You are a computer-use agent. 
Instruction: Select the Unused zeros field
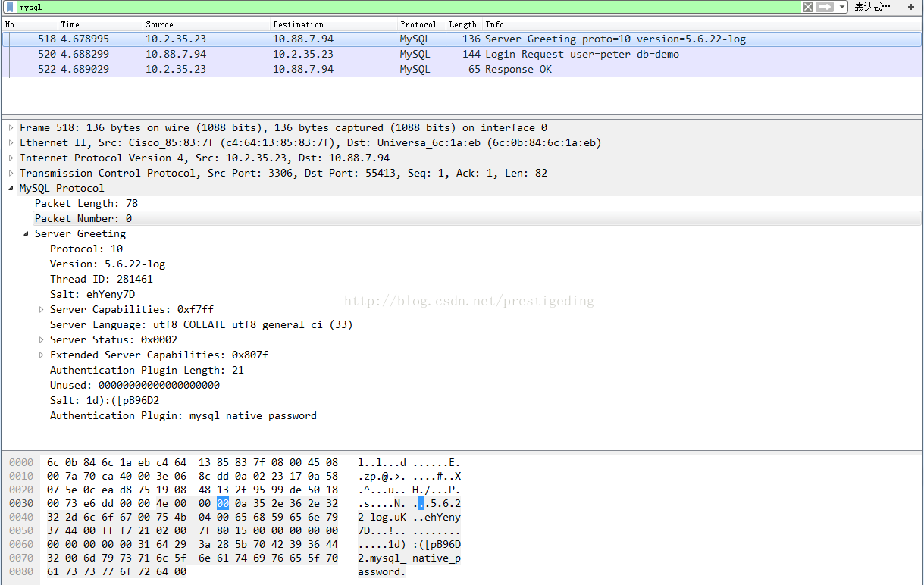point(135,385)
